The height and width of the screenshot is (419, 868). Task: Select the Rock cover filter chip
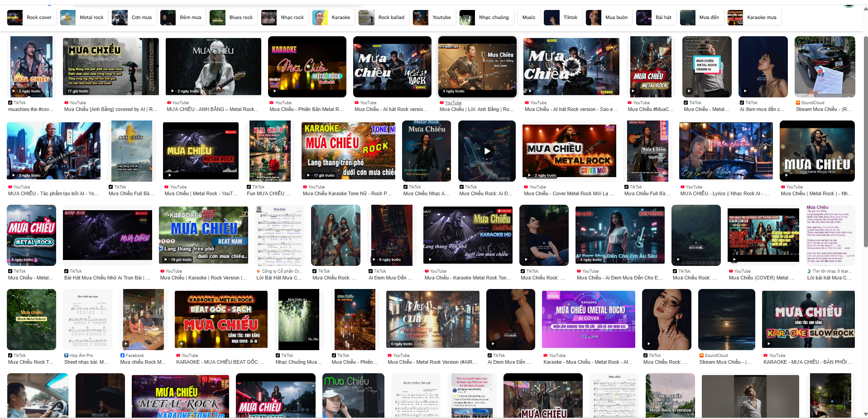(31, 18)
